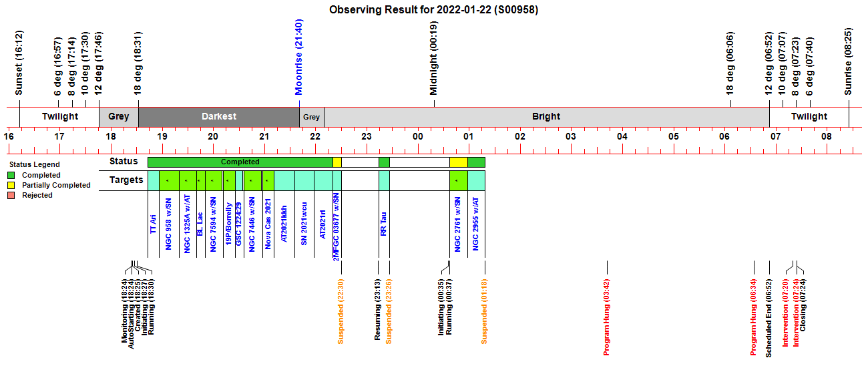Click the yellow status block near 00:37

click(459, 162)
